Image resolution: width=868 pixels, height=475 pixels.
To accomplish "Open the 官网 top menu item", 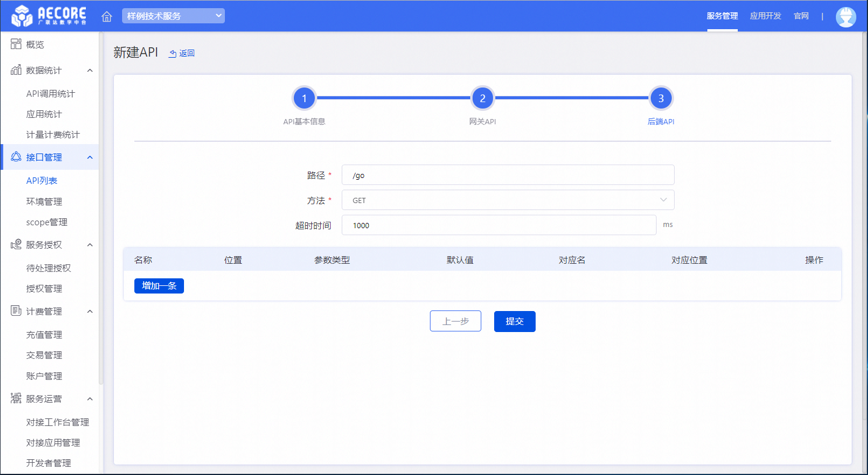I will click(x=801, y=16).
